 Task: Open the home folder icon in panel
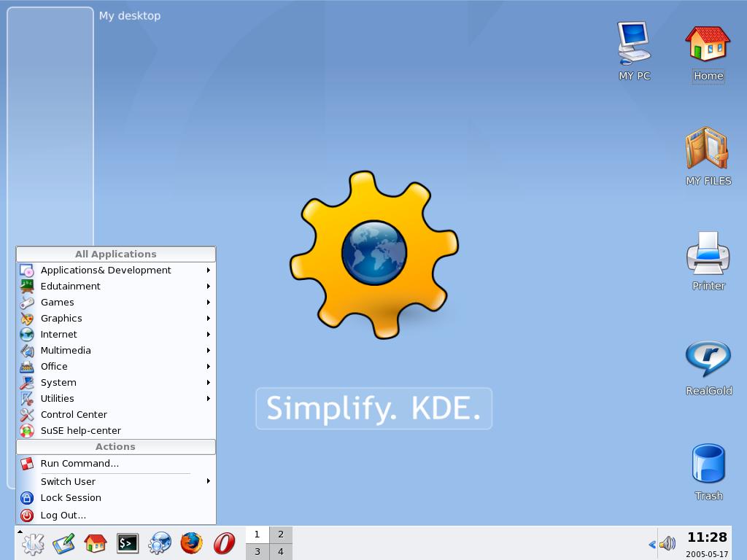point(96,543)
